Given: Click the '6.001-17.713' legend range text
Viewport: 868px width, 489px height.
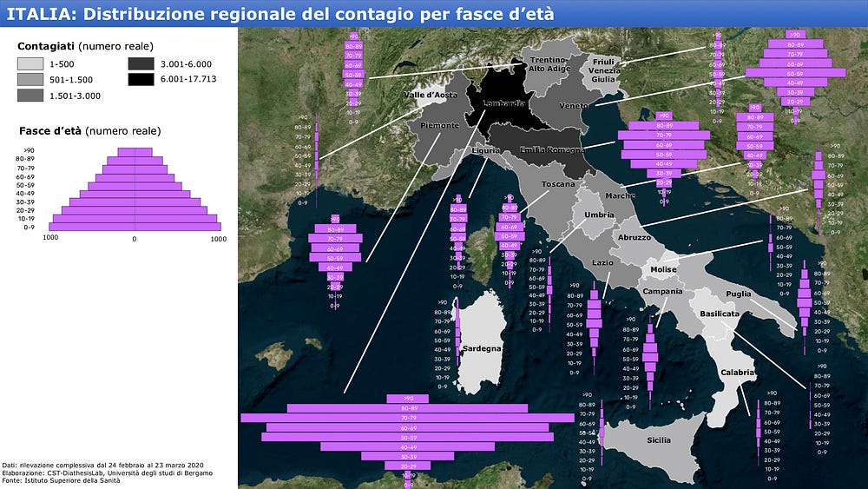Looking at the screenshot, I should tap(188, 79).
